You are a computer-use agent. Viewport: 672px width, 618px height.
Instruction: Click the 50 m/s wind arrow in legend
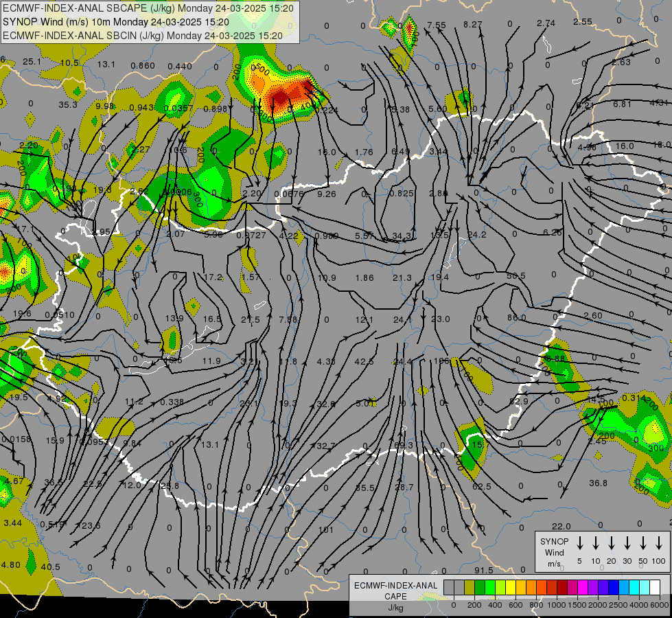pyautogui.click(x=643, y=543)
